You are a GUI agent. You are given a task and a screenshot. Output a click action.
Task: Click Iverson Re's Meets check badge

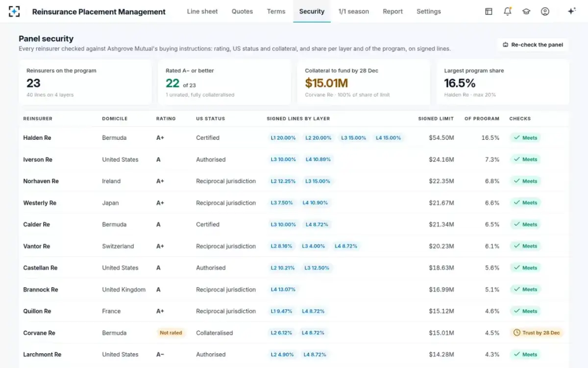pyautogui.click(x=525, y=159)
